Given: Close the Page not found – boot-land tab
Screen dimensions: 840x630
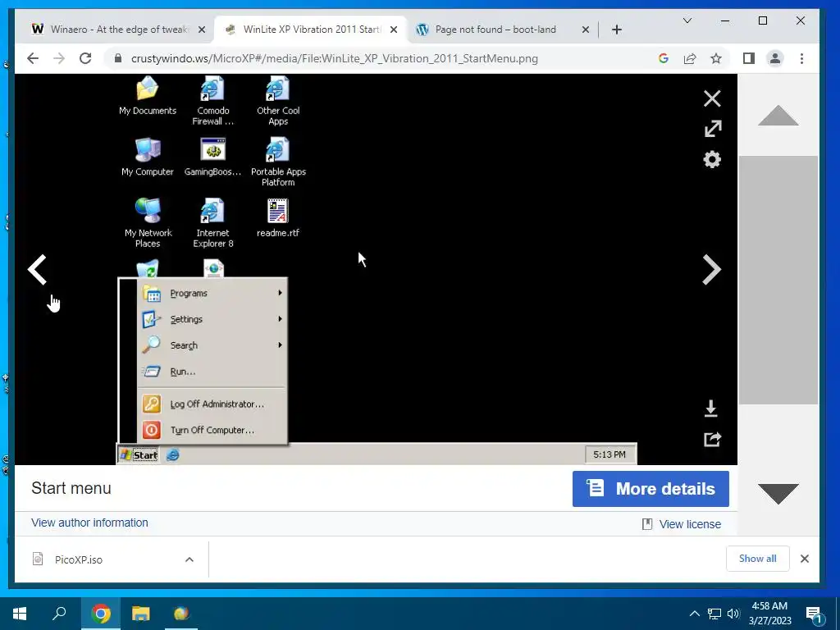Looking at the screenshot, I should point(586,30).
